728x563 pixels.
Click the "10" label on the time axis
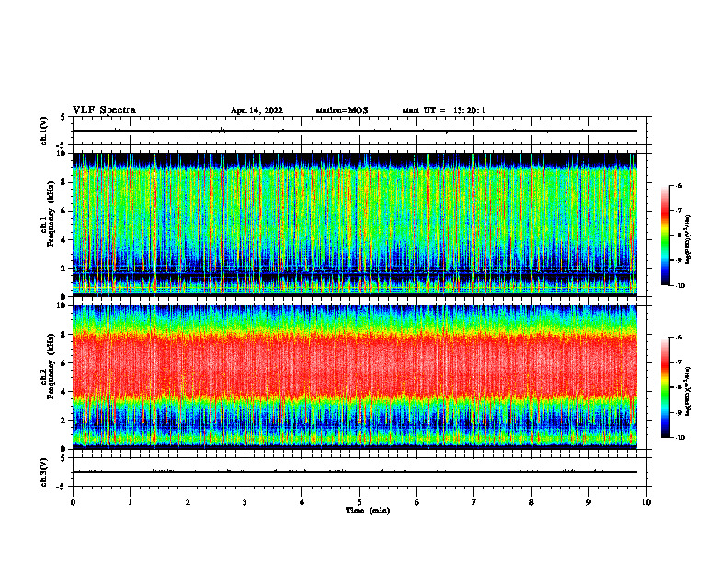pyautogui.click(x=646, y=502)
